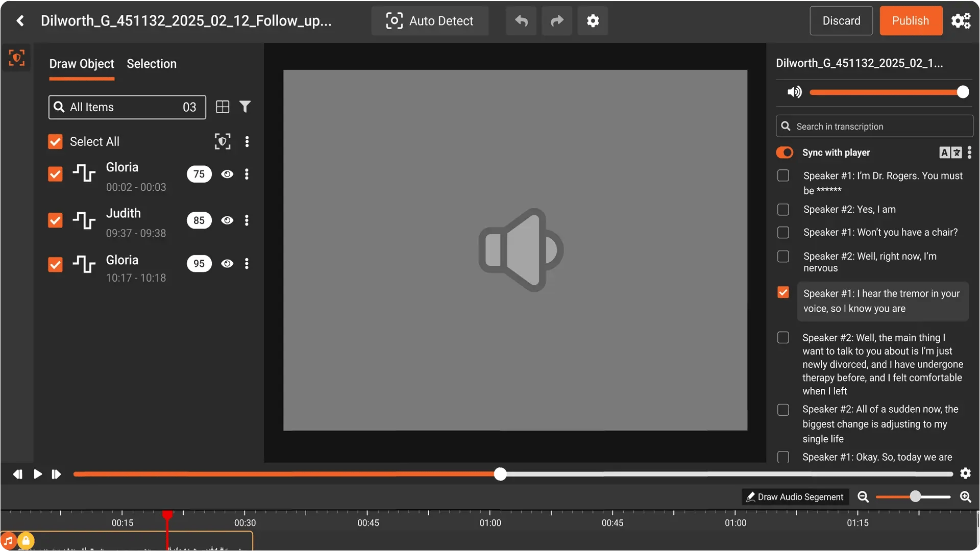Mute audio with the volume icon

coord(794,92)
